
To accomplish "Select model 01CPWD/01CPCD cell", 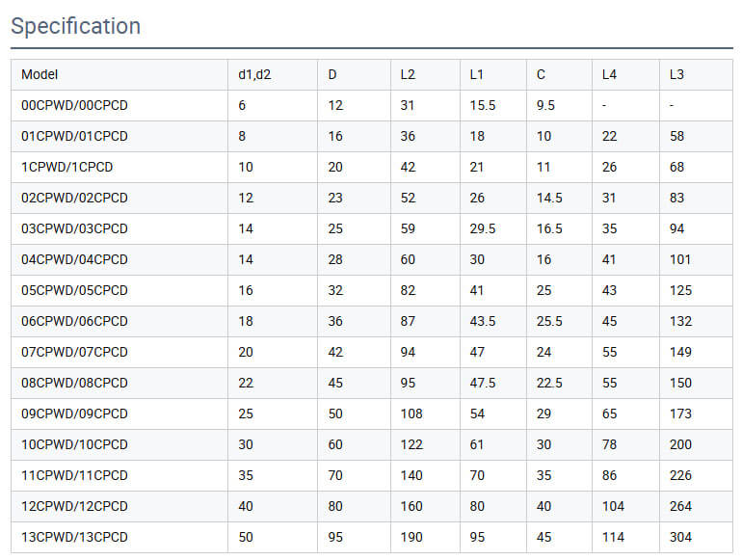I will (x=74, y=136).
